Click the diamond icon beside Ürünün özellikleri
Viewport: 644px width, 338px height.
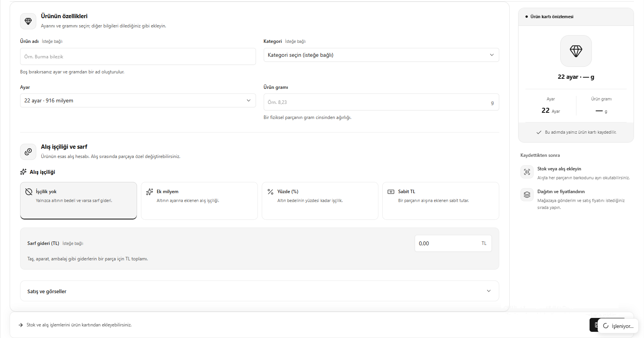(28, 21)
